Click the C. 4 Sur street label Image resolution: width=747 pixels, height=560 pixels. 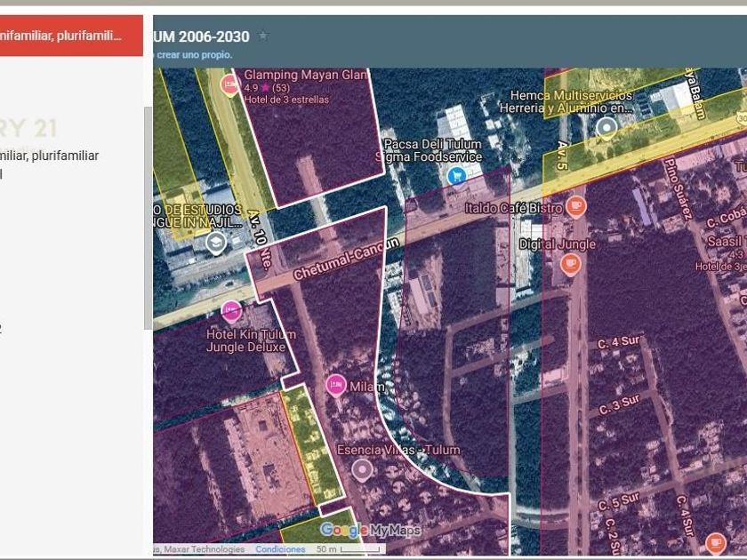coord(619,342)
